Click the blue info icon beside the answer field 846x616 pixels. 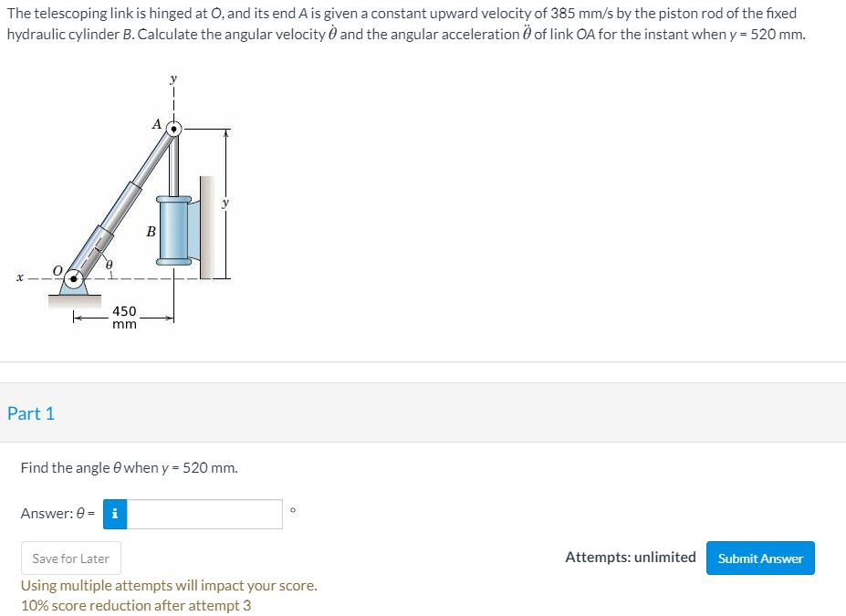tap(114, 514)
